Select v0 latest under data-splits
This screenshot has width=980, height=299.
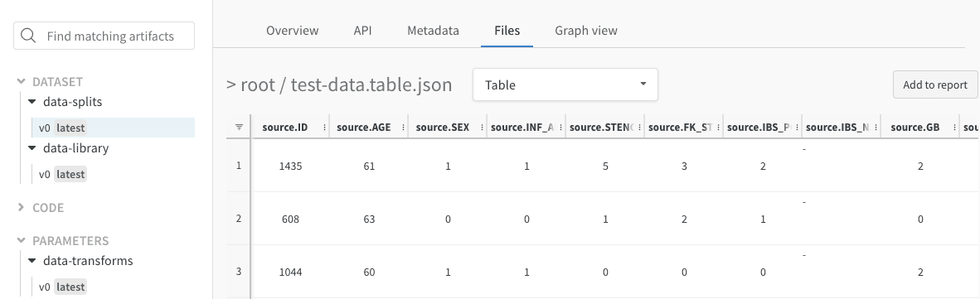pyautogui.click(x=113, y=128)
